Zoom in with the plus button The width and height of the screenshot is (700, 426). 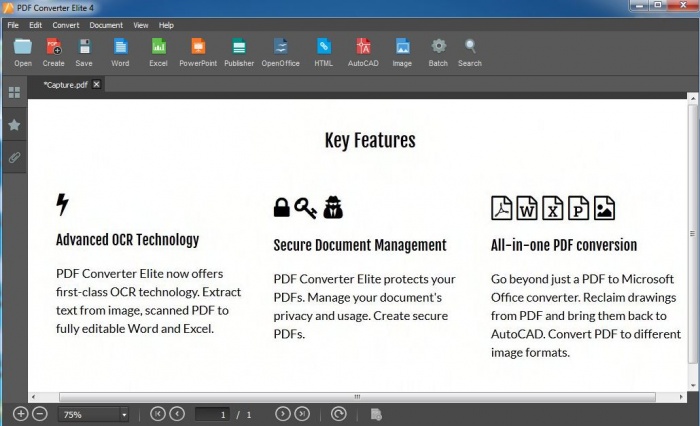pos(21,414)
